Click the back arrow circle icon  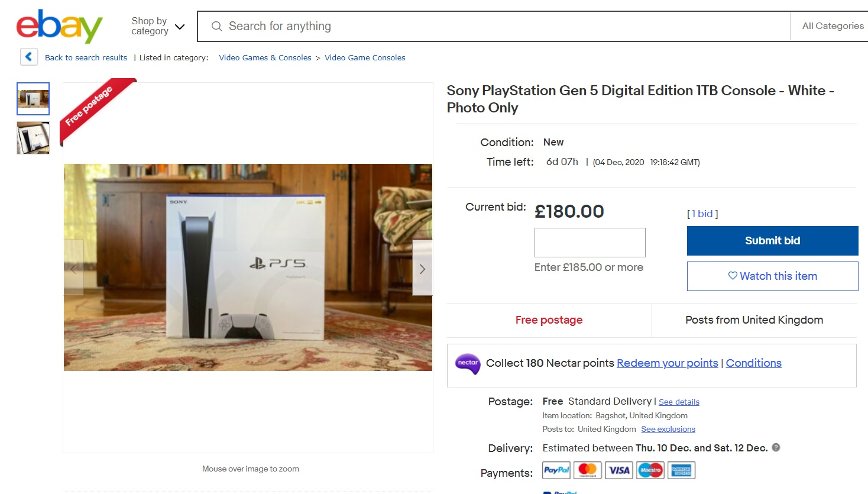point(28,57)
